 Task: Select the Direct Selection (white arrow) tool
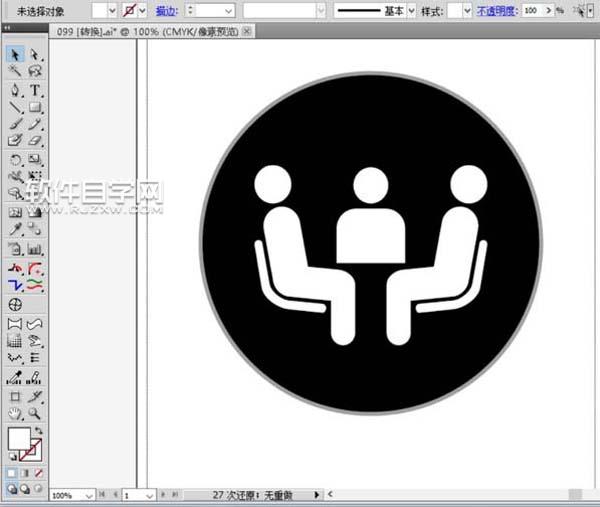pos(34,55)
